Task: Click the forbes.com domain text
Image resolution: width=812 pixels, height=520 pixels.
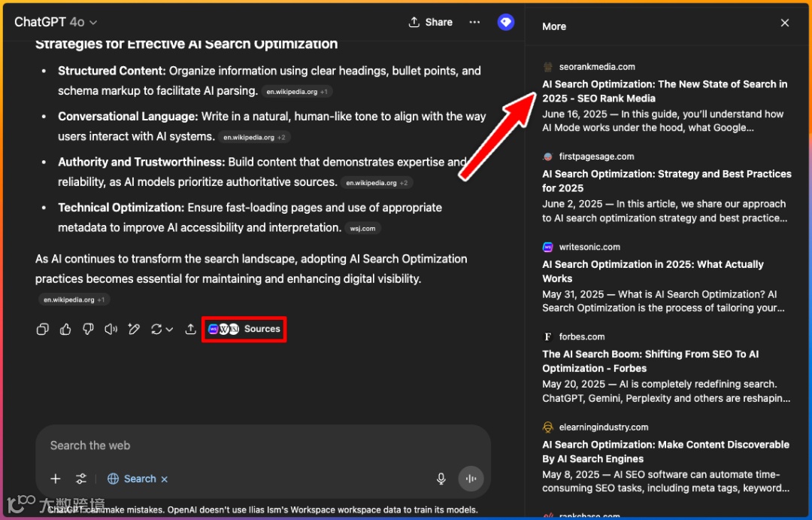Action: point(581,337)
